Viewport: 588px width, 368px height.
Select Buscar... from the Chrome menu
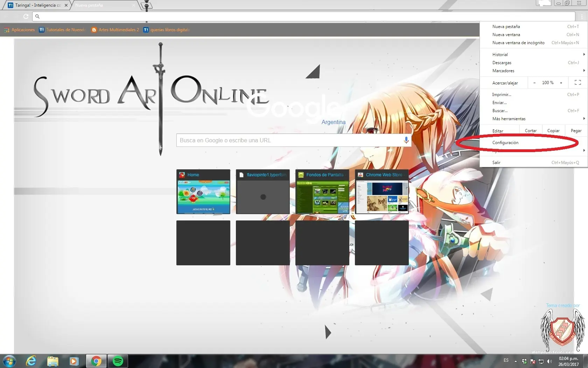pyautogui.click(x=534, y=111)
